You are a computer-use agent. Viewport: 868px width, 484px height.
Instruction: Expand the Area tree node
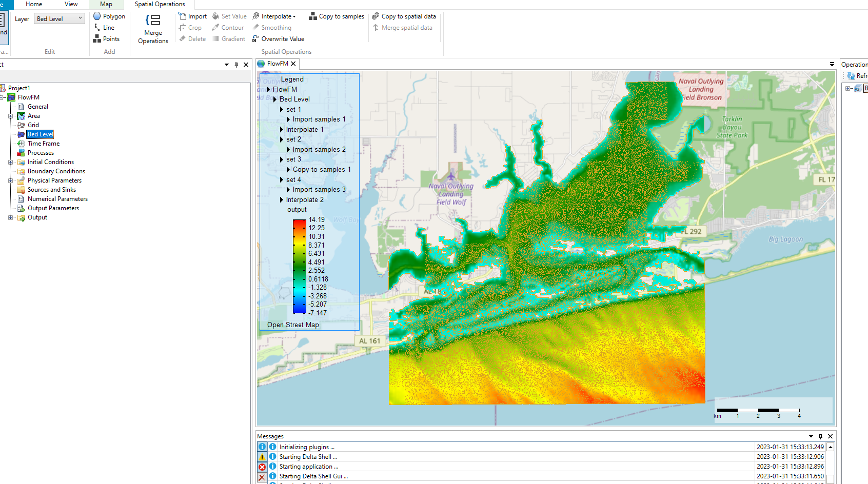coord(11,116)
